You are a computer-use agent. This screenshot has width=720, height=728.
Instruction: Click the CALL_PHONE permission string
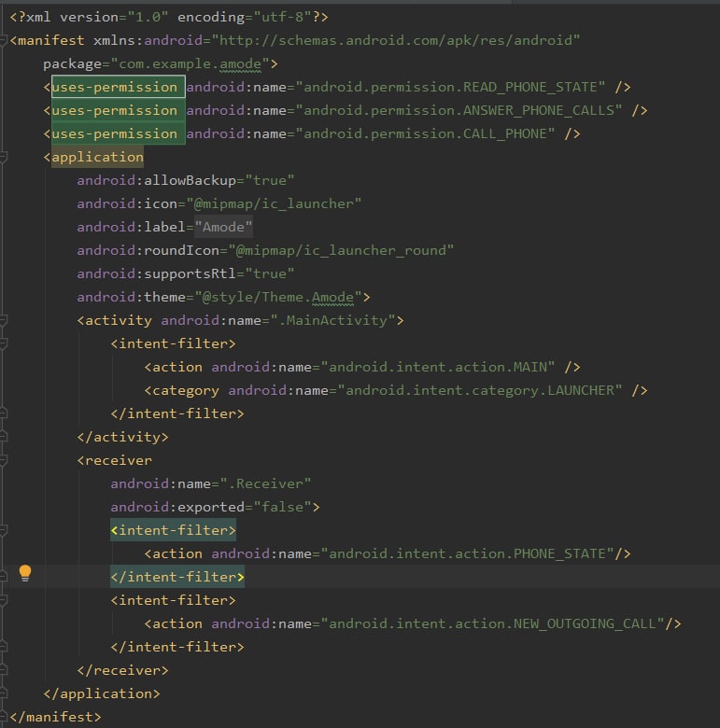pyautogui.click(x=425, y=133)
